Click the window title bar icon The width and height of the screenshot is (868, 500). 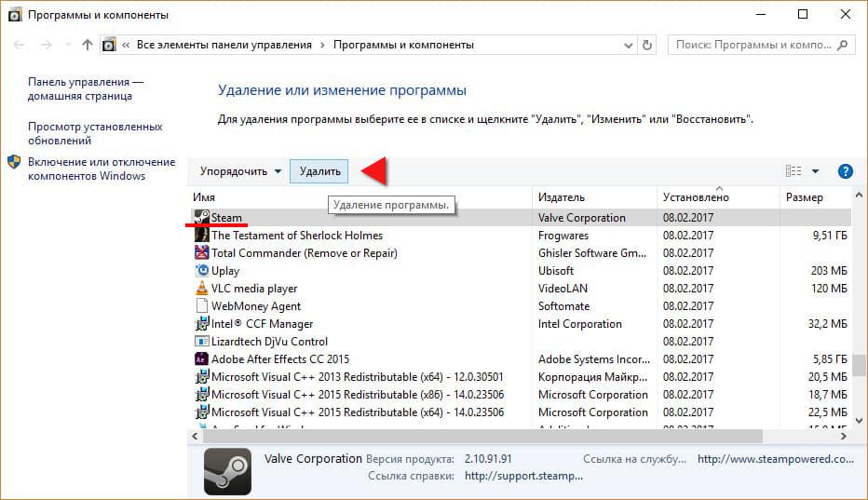14,15
